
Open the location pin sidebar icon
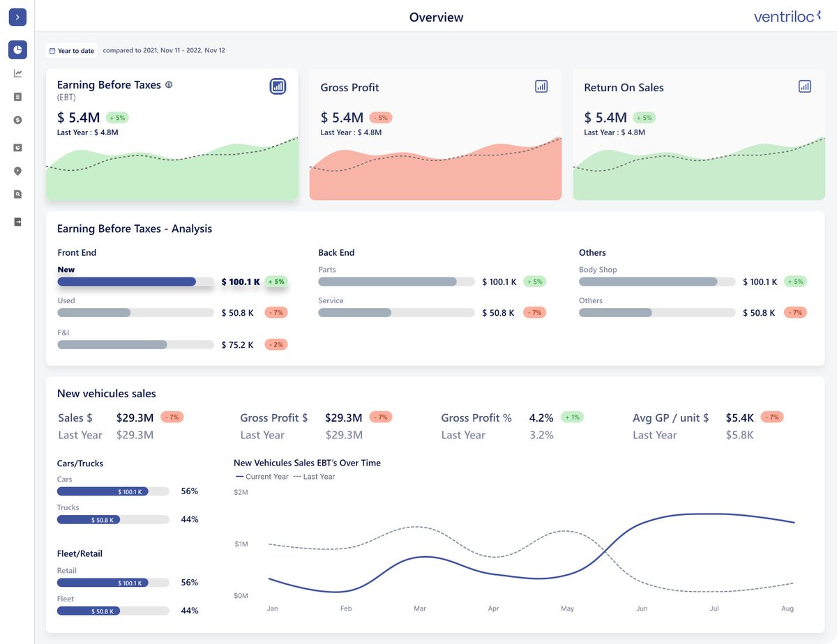pos(17,171)
